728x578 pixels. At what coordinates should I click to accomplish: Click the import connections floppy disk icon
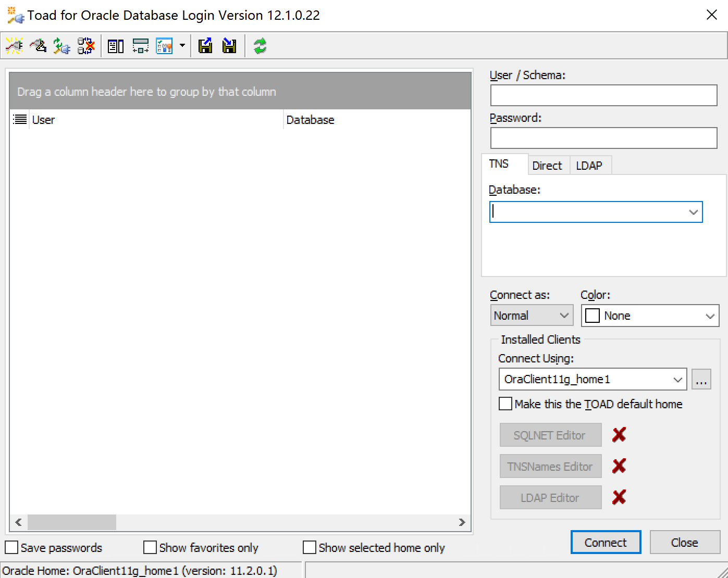click(x=229, y=46)
